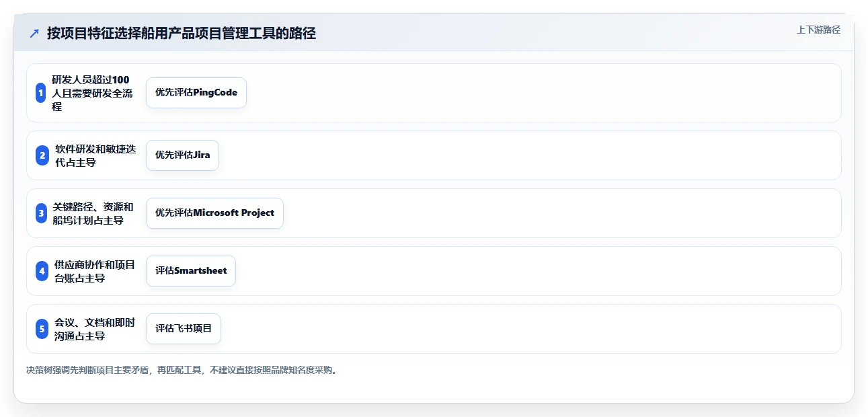This screenshot has height=417, width=868.
Task: Click the condition text 关键路径、资源和船坞计划占主导
Action: (x=93, y=213)
